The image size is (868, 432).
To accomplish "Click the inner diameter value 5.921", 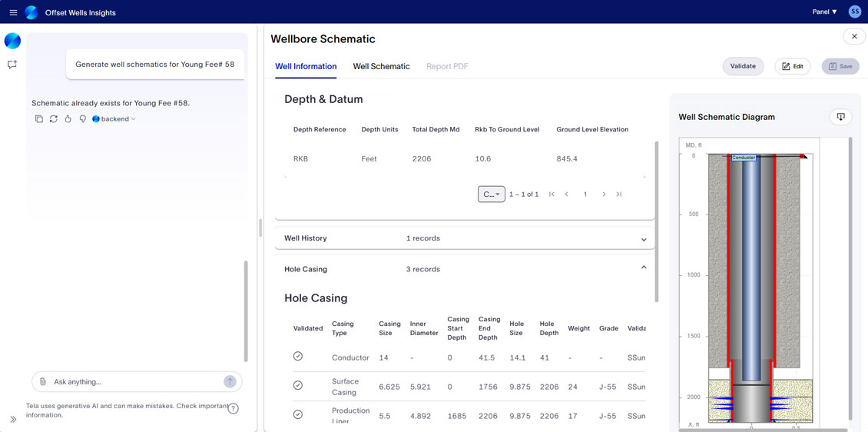I will pyautogui.click(x=420, y=387).
